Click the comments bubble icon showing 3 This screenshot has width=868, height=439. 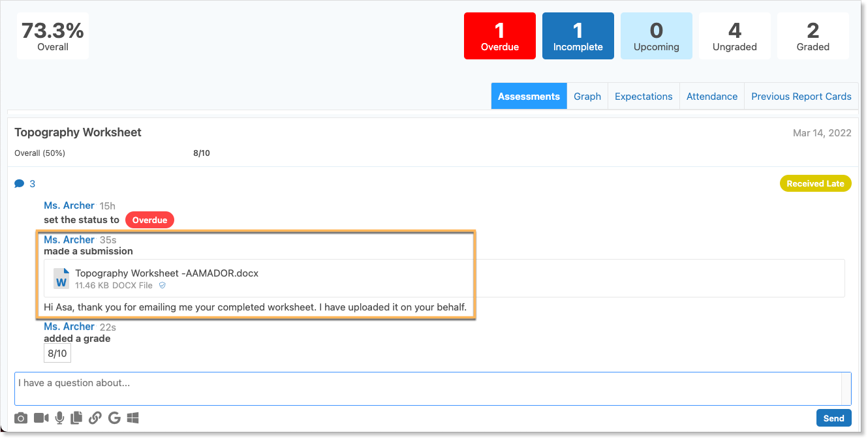click(19, 184)
